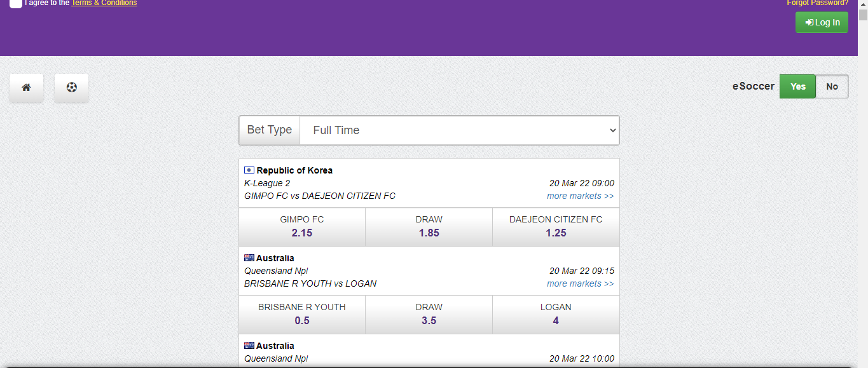
Task: Bet on DRAW at 3.5
Action: click(x=429, y=315)
